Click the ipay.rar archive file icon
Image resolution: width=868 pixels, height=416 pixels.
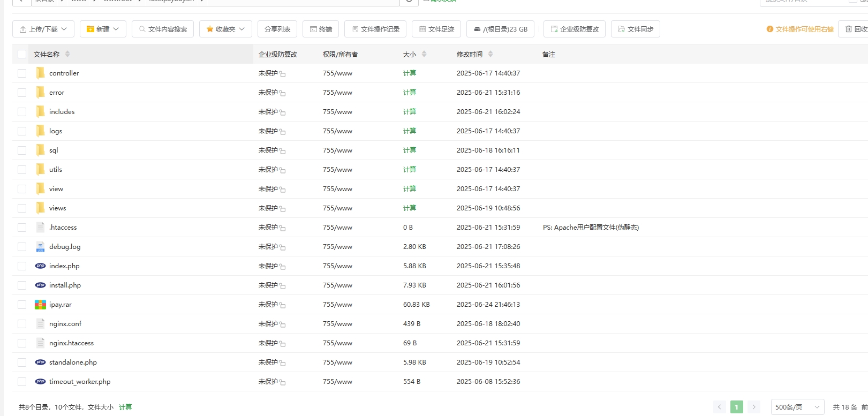40,305
